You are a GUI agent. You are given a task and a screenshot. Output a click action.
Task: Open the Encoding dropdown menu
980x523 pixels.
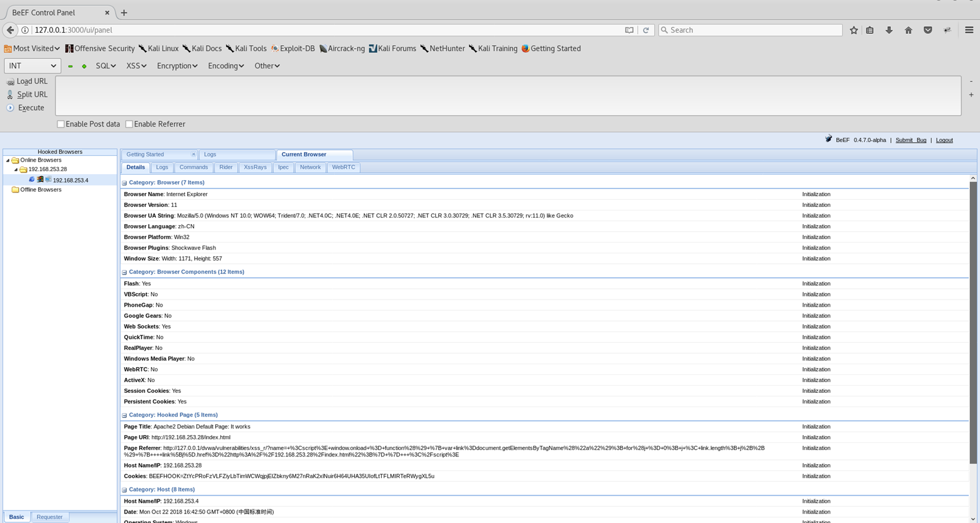[x=226, y=66]
